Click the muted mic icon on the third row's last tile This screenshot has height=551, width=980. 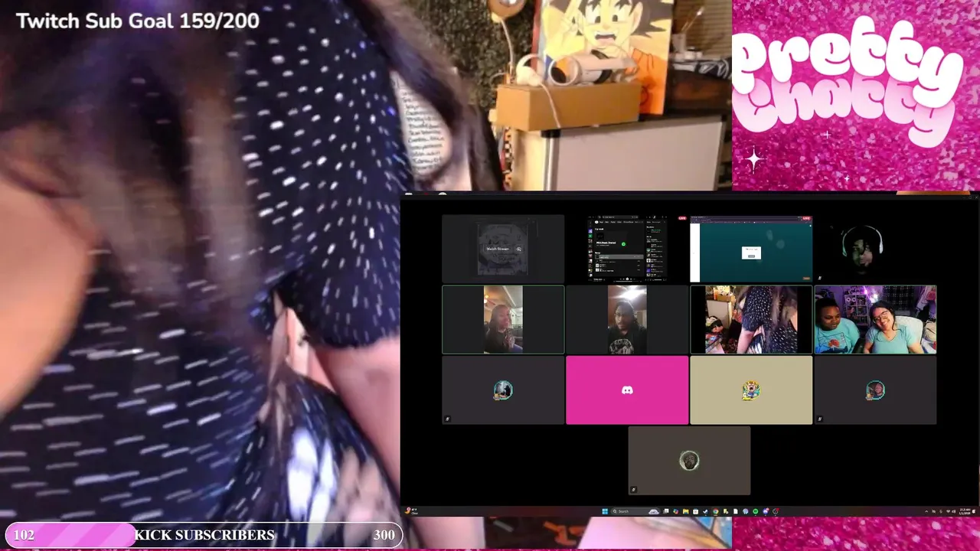[x=819, y=419]
